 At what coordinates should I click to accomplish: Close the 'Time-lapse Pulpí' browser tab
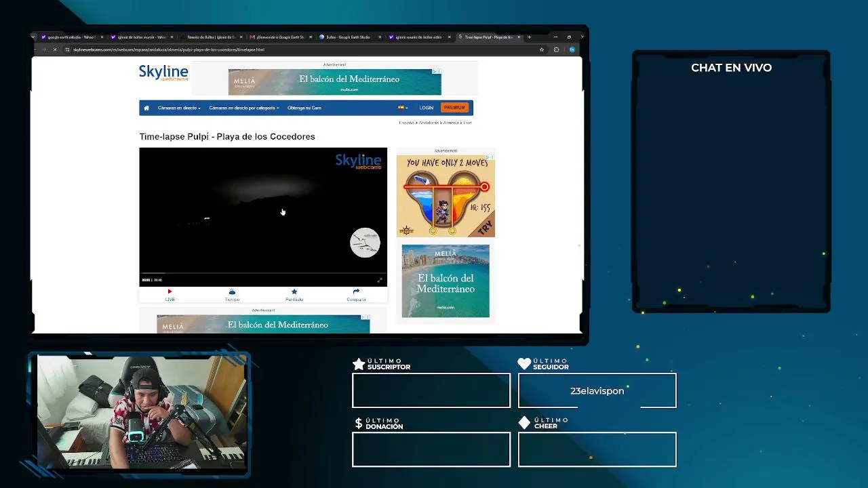pyautogui.click(x=519, y=37)
